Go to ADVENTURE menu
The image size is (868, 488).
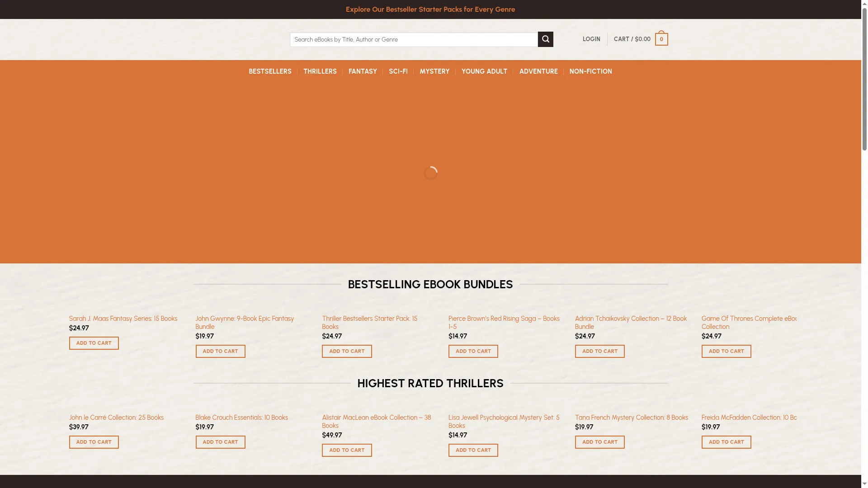(538, 71)
